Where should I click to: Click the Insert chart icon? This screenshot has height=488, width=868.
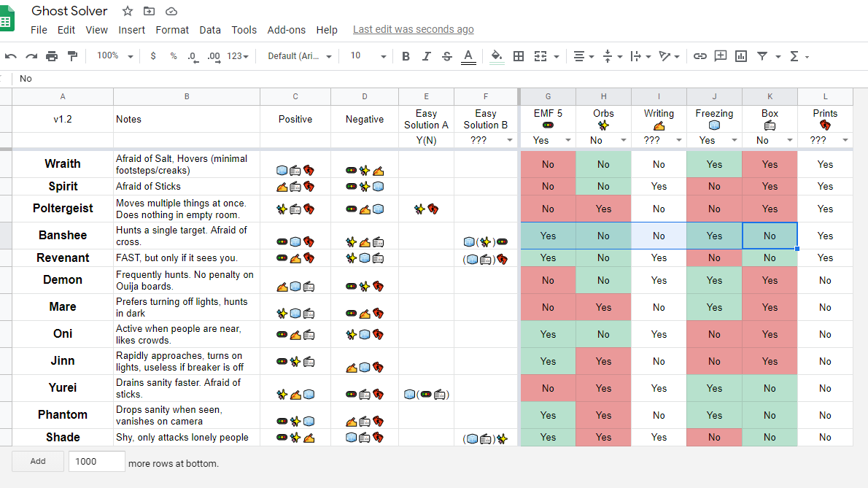(x=740, y=56)
